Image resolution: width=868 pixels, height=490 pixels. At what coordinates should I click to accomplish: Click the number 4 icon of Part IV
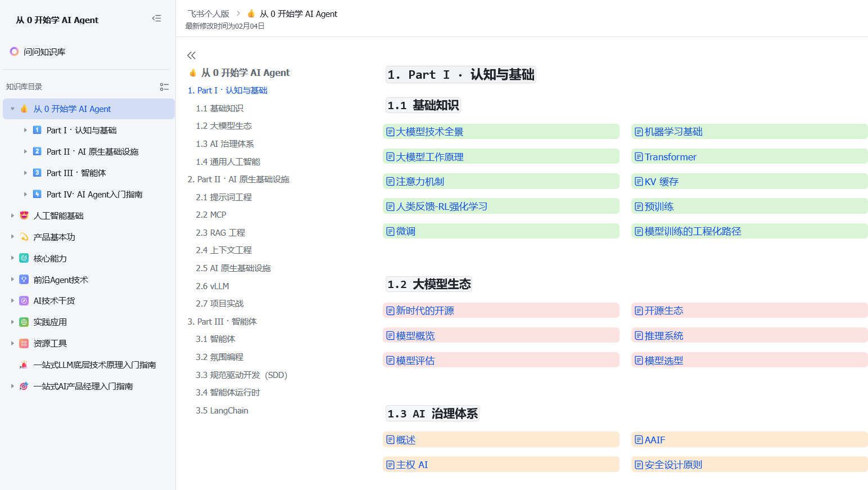pos(37,194)
